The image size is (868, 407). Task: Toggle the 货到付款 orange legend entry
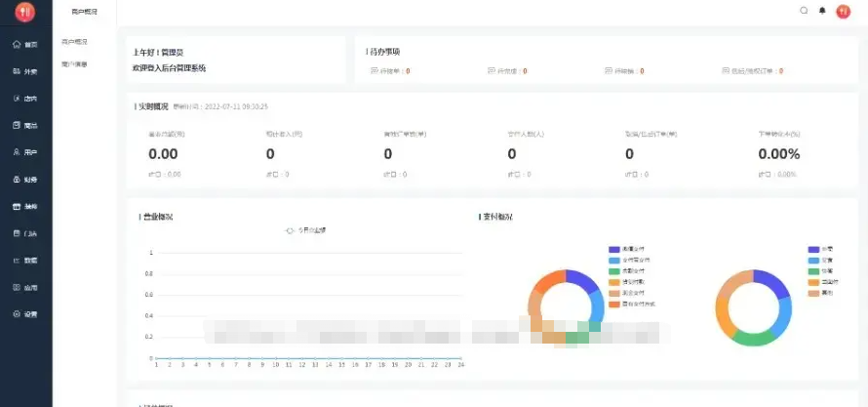(x=627, y=282)
